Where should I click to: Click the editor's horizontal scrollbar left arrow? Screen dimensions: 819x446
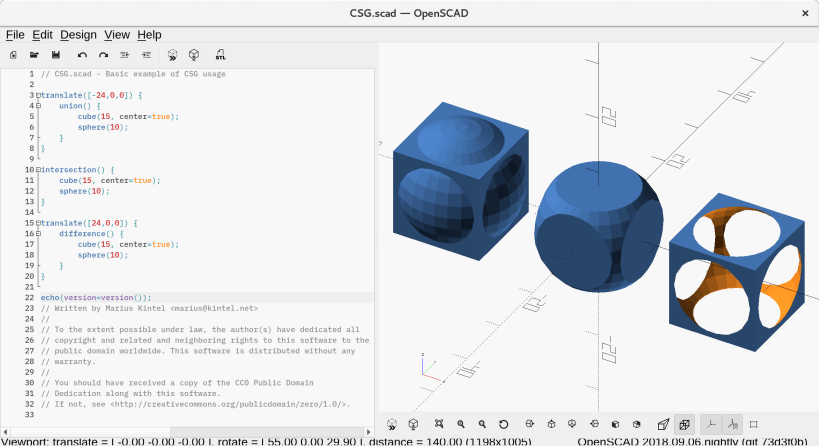pyautogui.click(x=5, y=432)
